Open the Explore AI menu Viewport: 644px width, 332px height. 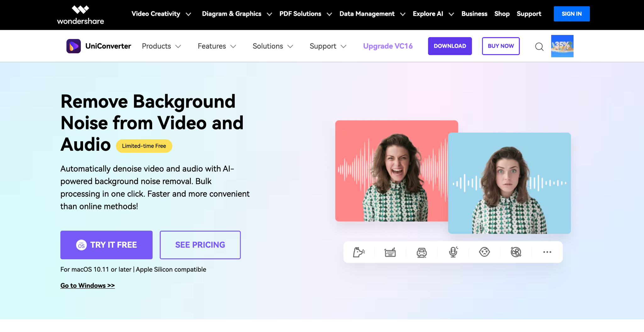428,14
